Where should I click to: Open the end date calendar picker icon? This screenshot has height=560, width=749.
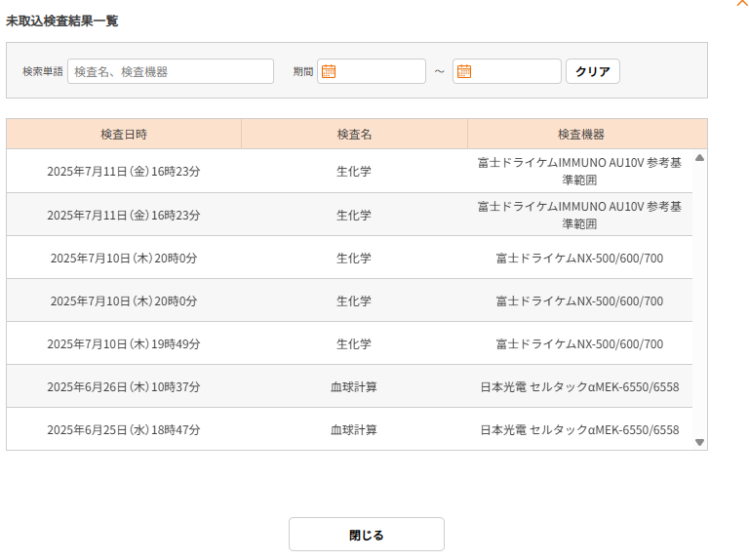tap(464, 71)
